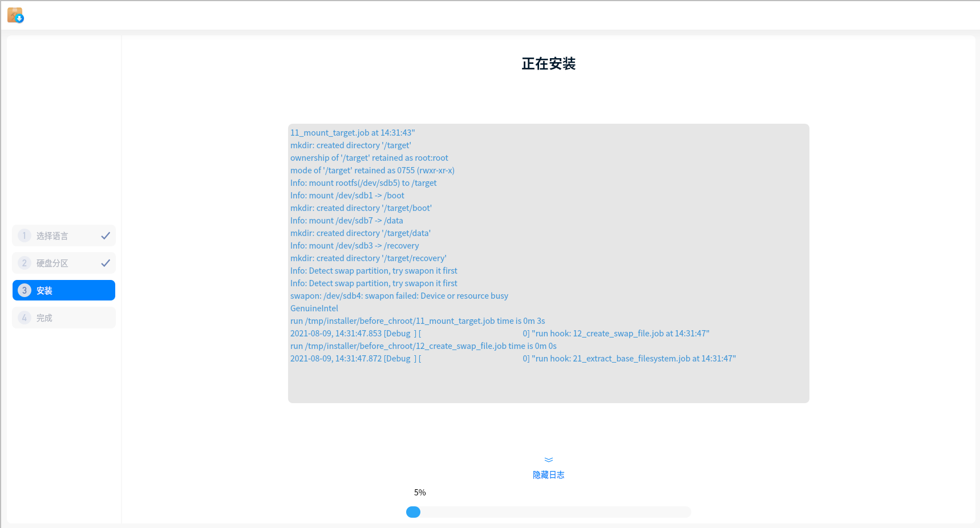The image size is (980, 528).
Task: Click log line with "run hook: 21_extract_base_filesystem.job"
Action: pos(513,359)
